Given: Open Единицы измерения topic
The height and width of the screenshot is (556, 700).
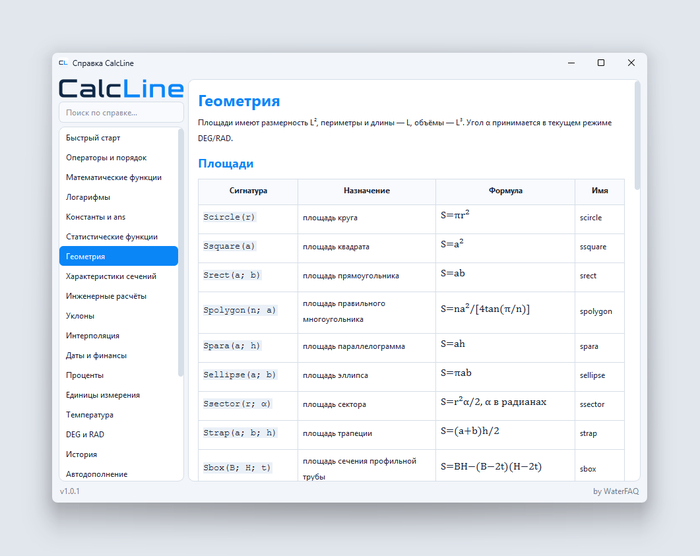Looking at the screenshot, I should tap(118, 395).
